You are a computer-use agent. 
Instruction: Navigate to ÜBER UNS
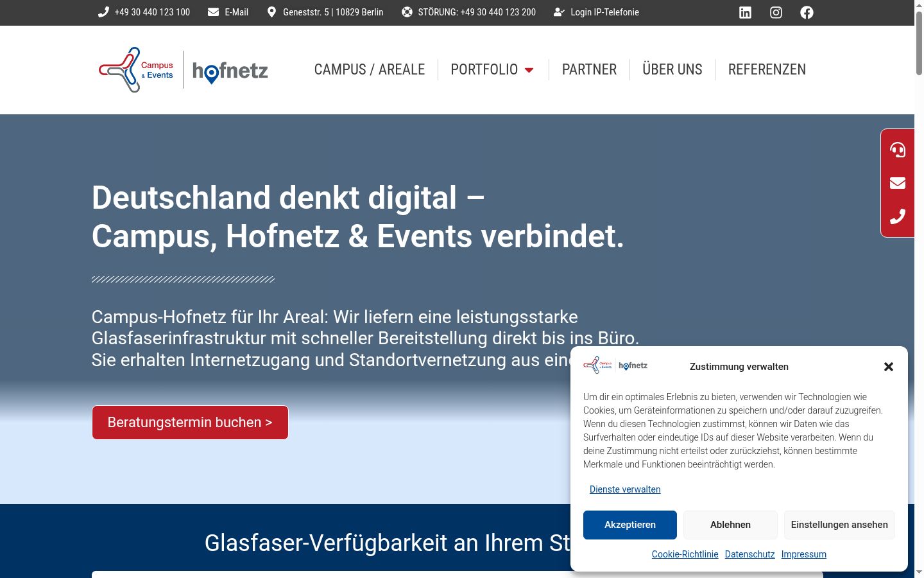[672, 69]
